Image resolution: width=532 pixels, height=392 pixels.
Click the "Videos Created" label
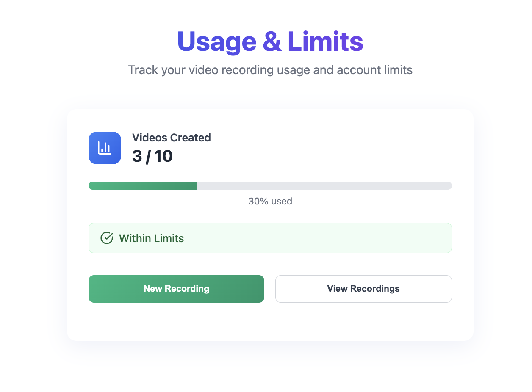tap(172, 138)
